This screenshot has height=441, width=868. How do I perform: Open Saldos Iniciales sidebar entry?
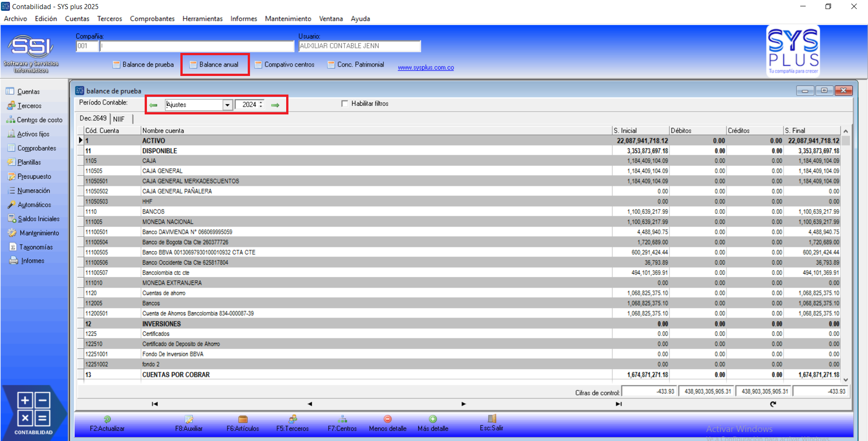tap(33, 219)
